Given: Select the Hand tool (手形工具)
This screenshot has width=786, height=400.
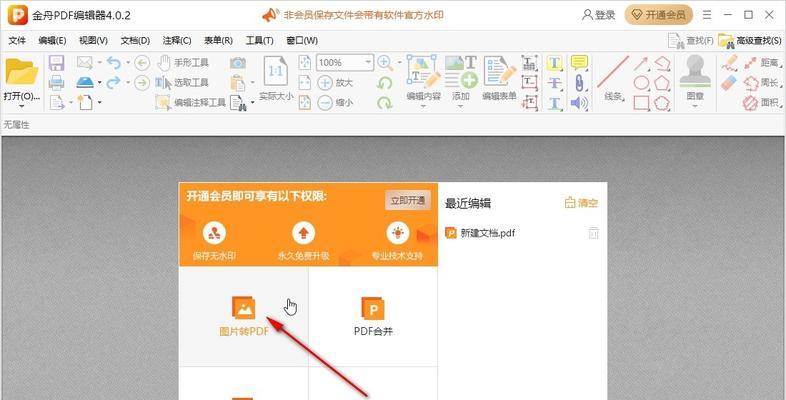Looking at the screenshot, I should coord(182,63).
